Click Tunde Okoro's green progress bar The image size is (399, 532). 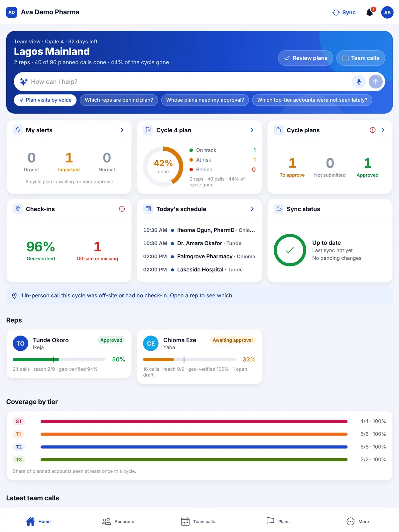pyautogui.click(x=59, y=359)
